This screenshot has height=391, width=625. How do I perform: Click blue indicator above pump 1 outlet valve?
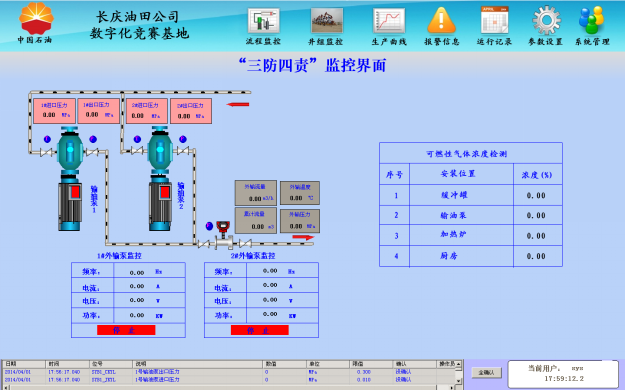pos(93,139)
